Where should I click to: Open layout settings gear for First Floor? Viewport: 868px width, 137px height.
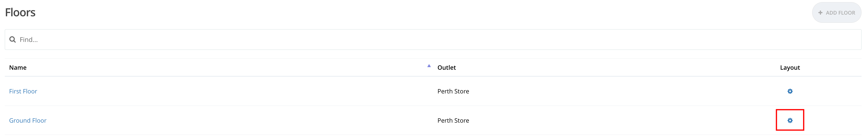pos(789,91)
